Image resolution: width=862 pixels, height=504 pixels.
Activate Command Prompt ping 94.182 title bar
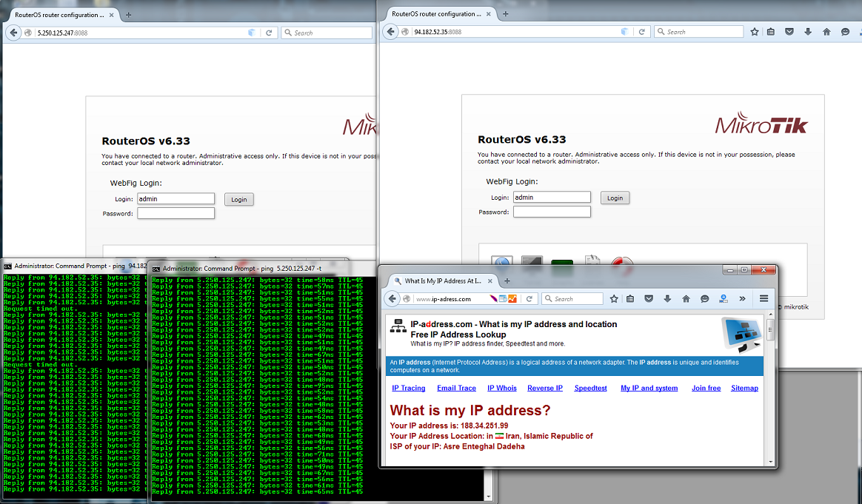(x=74, y=266)
